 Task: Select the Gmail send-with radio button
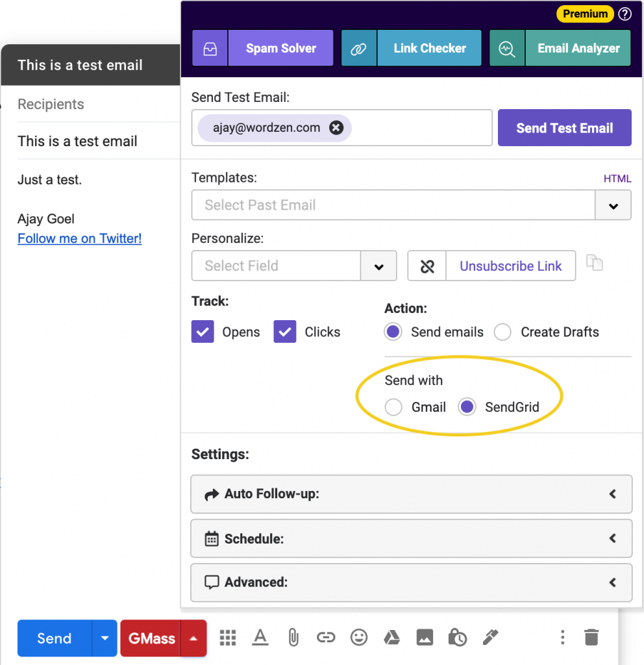(393, 407)
